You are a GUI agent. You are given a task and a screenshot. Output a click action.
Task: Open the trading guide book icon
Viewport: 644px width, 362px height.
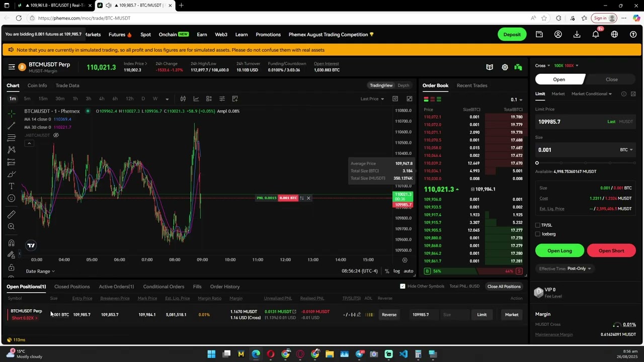pyautogui.click(x=490, y=67)
